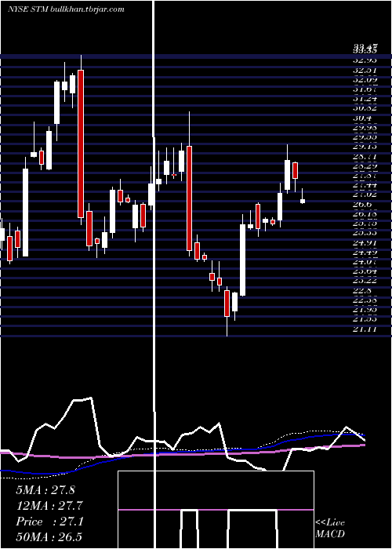Click the 26.6 price axis label
Screen dimensions: 392x549
pyautogui.click(x=361, y=205)
